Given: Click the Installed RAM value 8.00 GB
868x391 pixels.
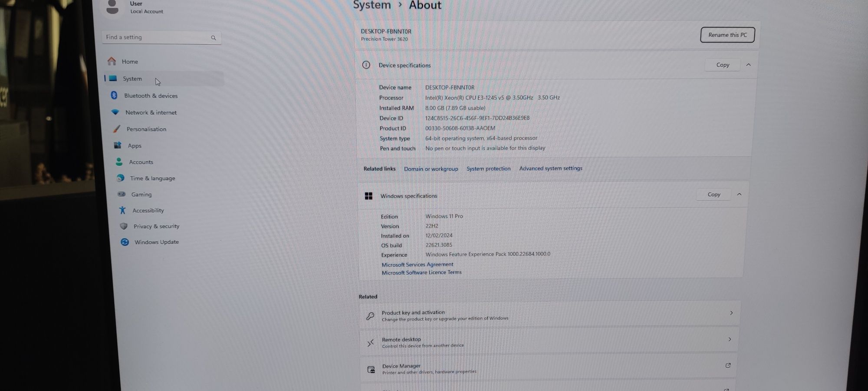Looking at the screenshot, I should [455, 108].
